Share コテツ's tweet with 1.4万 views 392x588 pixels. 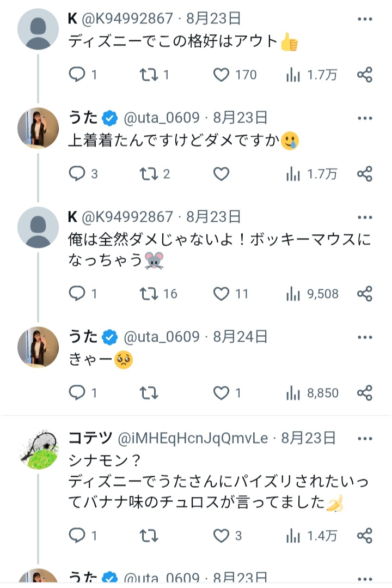point(364,536)
